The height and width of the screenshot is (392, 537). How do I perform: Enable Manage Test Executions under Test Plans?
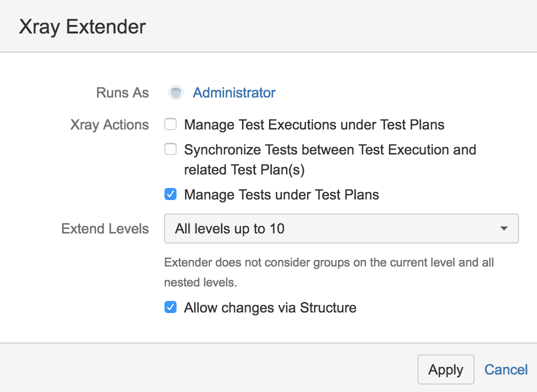pyautogui.click(x=170, y=124)
